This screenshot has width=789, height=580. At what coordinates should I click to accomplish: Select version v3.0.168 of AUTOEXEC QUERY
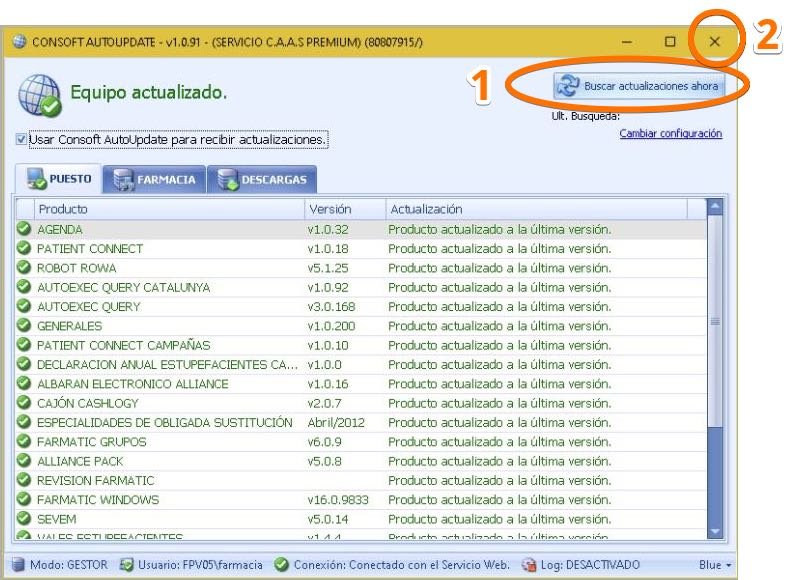(x=331, y=307)
